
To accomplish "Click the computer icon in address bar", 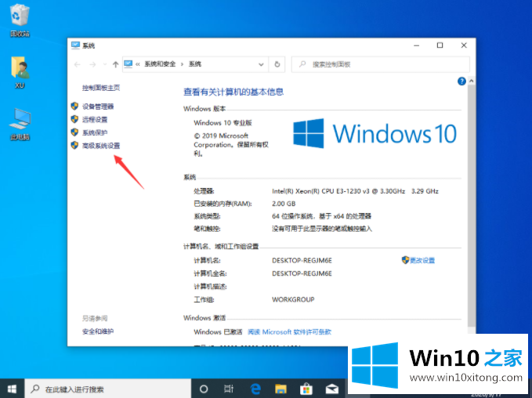I will 128,63.
